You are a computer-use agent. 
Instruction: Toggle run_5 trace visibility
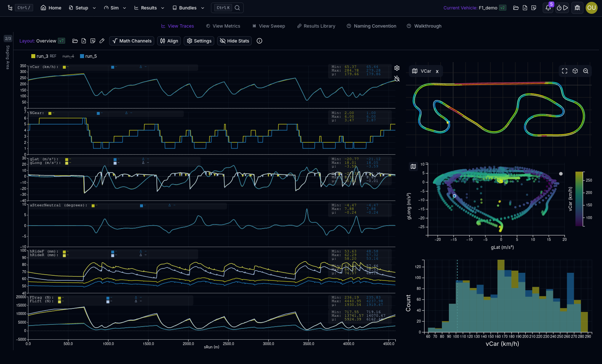[88, 56]
